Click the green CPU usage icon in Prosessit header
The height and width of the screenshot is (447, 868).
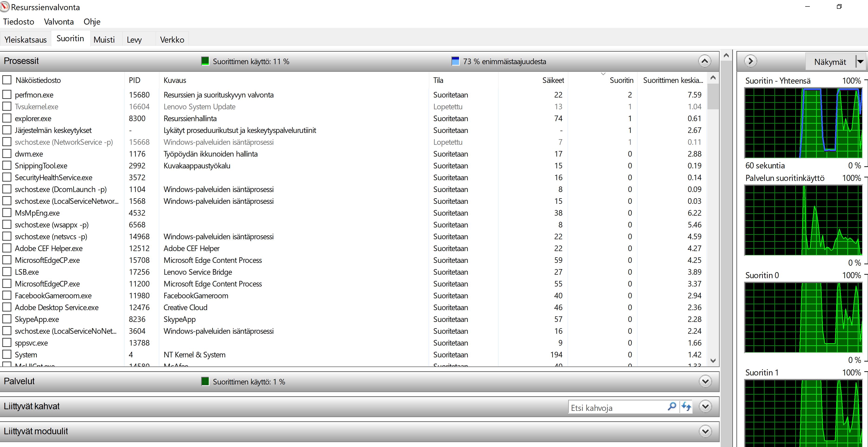(205, 61)
